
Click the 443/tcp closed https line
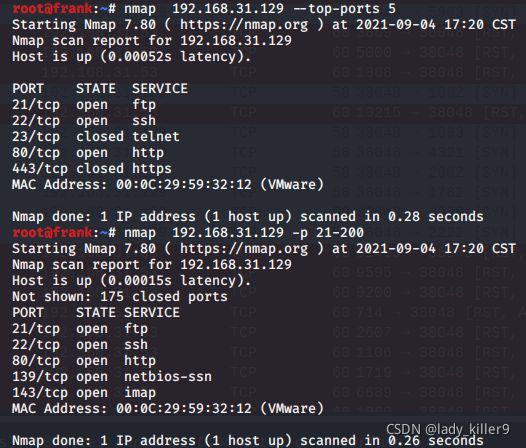tap(92, 169)
